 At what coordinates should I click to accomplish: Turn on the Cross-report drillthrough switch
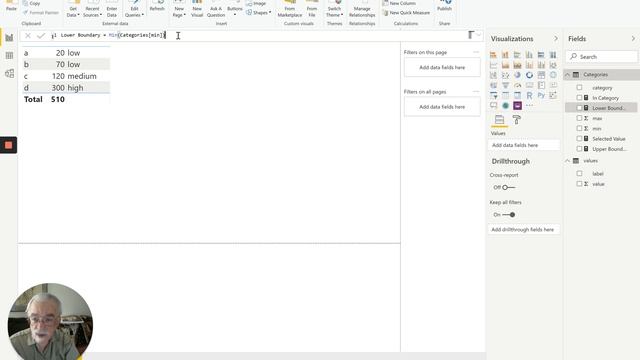pos(509,187)
